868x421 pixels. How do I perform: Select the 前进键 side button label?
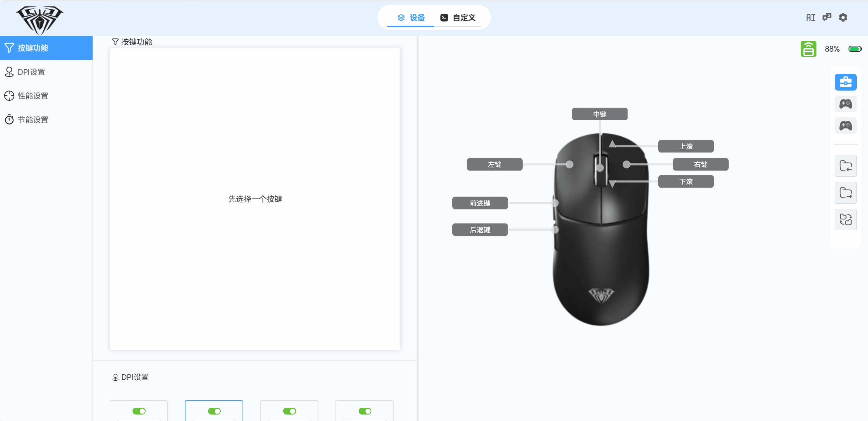(x=480, y=203)
